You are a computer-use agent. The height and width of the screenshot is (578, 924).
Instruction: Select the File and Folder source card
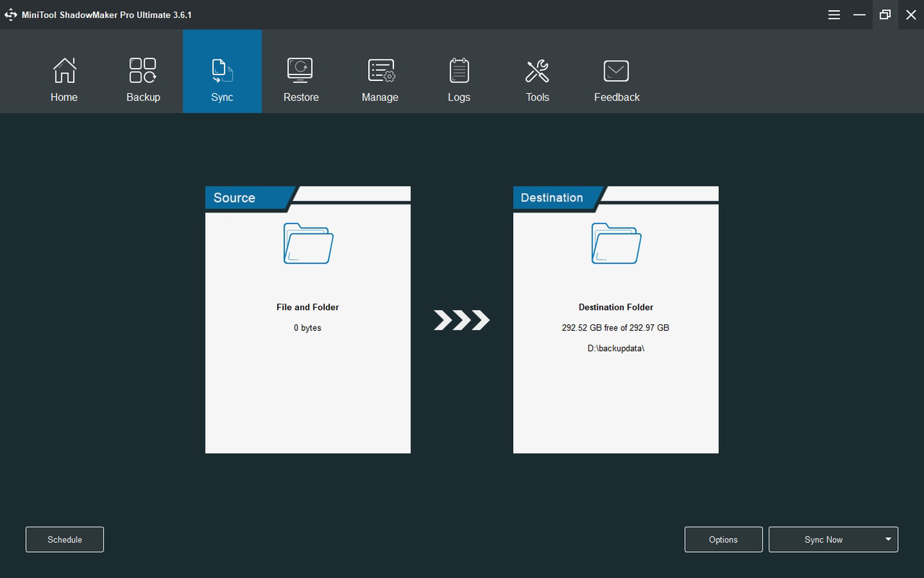click(x=308, y=322)
